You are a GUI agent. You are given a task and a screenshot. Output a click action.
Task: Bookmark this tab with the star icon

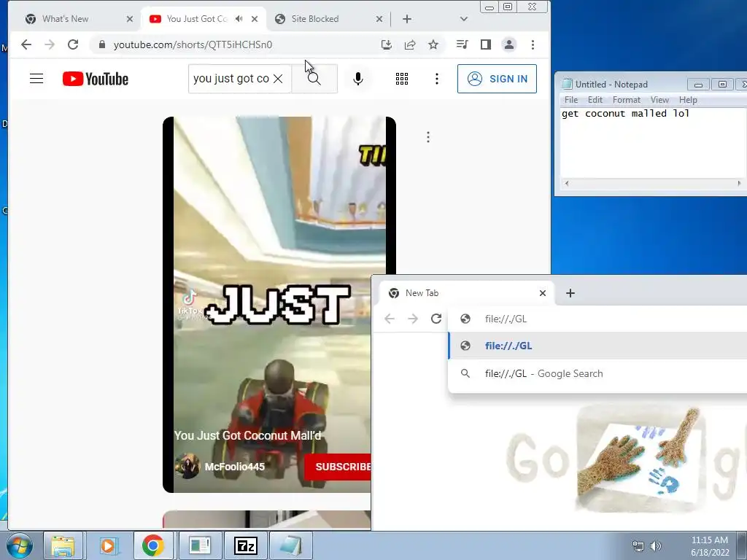[x=433, y=44]
